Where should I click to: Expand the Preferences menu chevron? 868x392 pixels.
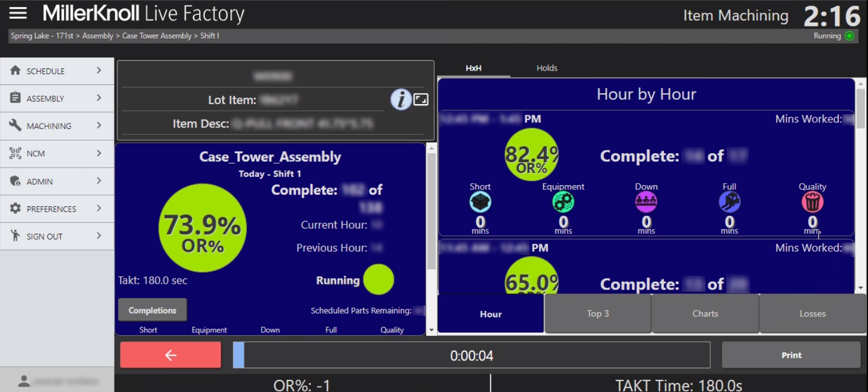click(x=99, y=208)
